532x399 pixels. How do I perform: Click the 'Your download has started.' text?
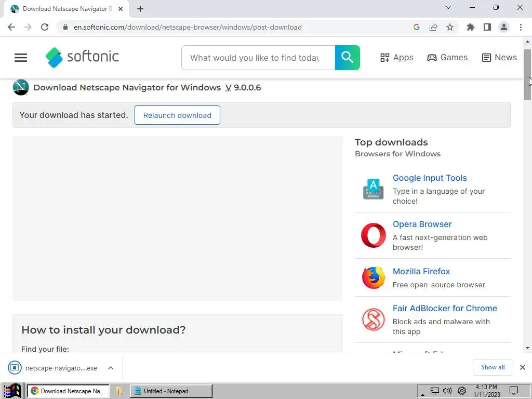pyautogui.click(x=74, y=115)
